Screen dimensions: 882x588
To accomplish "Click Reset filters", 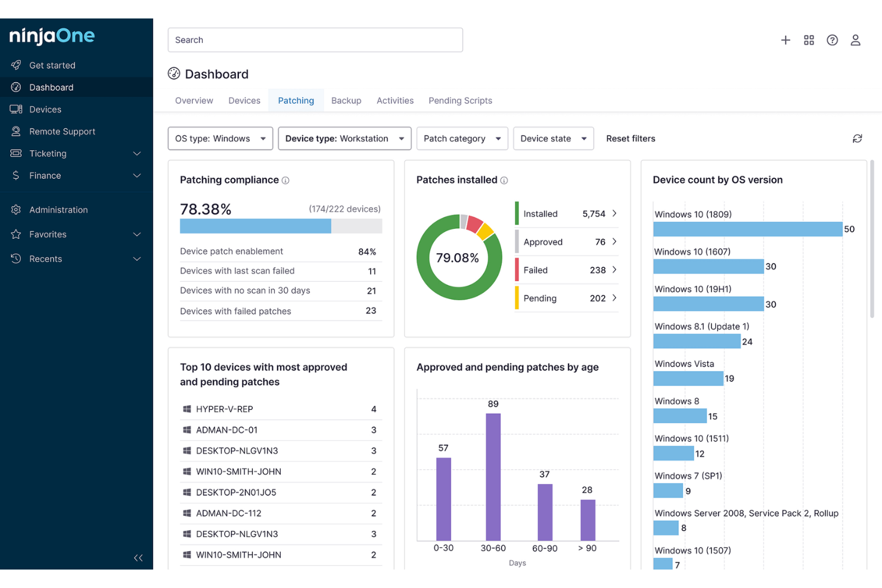I will pyautogui.click(x=631, y=138).
